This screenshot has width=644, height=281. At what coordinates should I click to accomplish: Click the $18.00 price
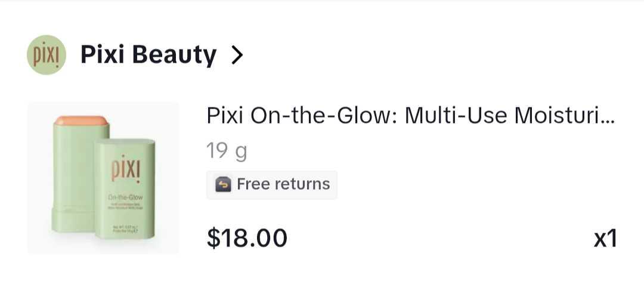247,237
